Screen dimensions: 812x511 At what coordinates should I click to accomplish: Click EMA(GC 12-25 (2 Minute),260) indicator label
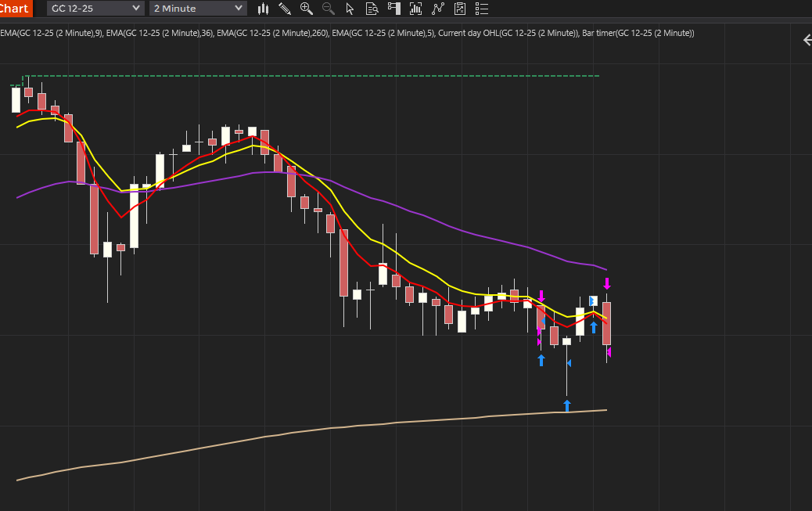272,33
